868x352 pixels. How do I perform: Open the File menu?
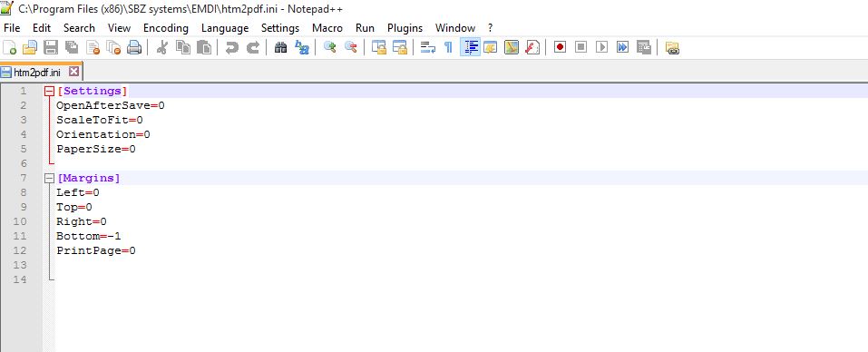point(12,28)
